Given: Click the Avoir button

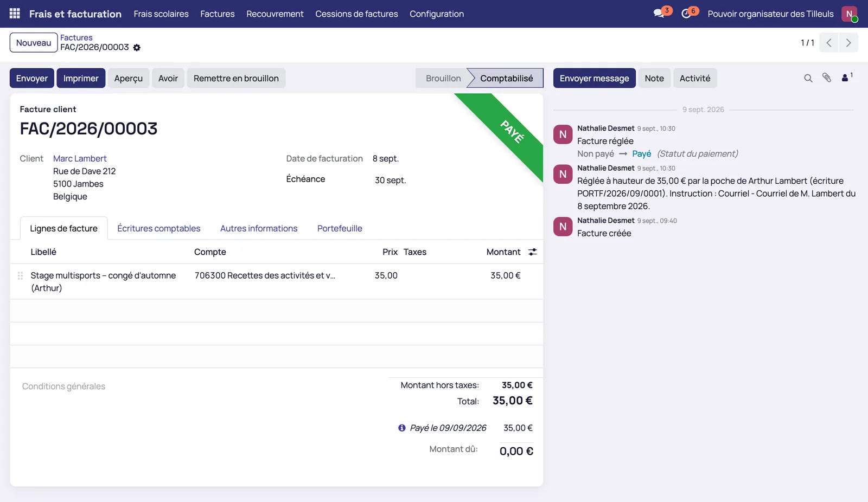Looking at the screenshot, I should tap(168, 78).
